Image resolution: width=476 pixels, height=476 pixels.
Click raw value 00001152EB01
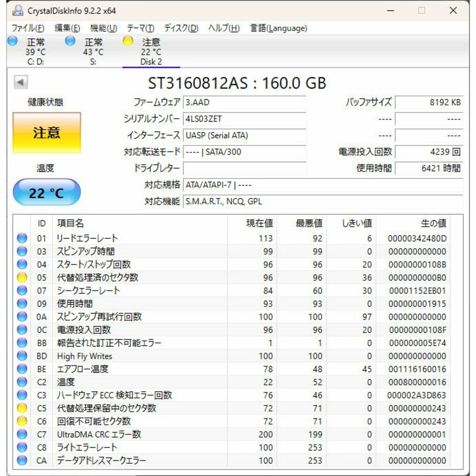[x=417, y=291]
